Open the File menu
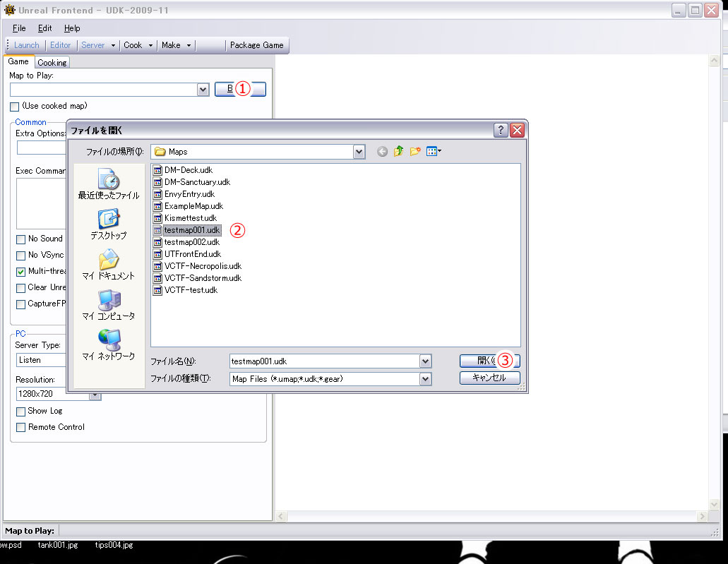The width and height of the screenshot is (728, 564). [x=19, y=28]
